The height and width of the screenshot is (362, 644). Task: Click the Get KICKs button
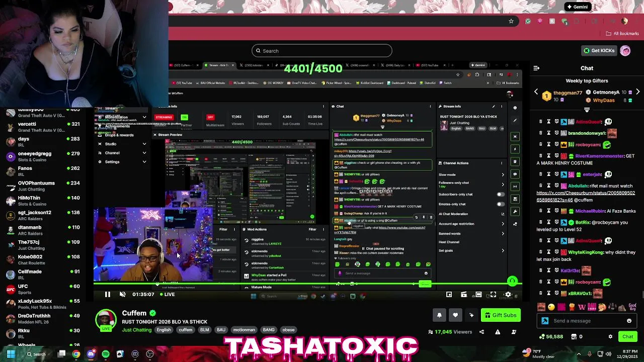599,51
